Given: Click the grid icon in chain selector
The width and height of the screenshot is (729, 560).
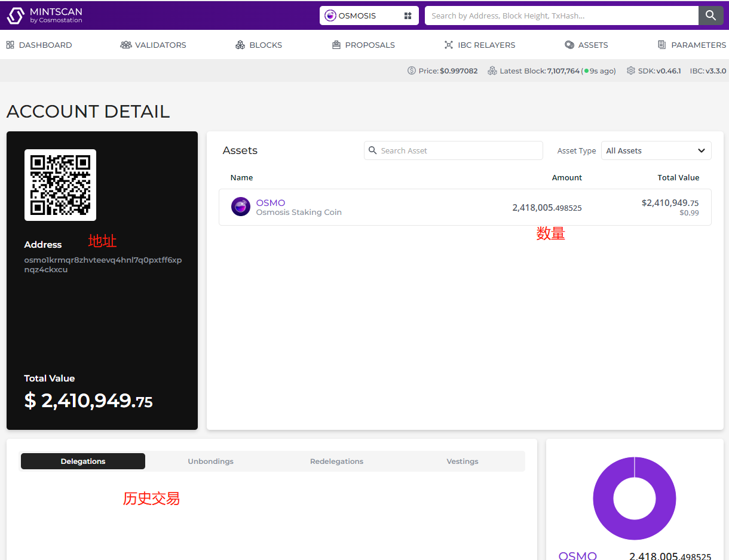Looking at the screenshot, I should [408, 16].
